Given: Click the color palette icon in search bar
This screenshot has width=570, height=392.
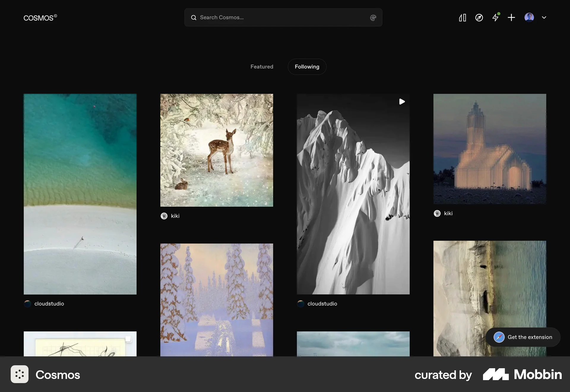Looking at the screenshot, I should click(x=373, y=18).
